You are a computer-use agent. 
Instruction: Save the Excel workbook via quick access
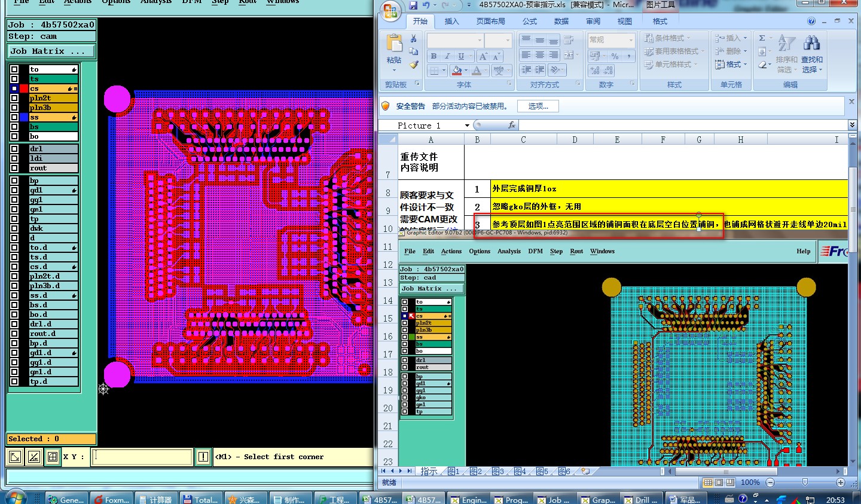413,5
